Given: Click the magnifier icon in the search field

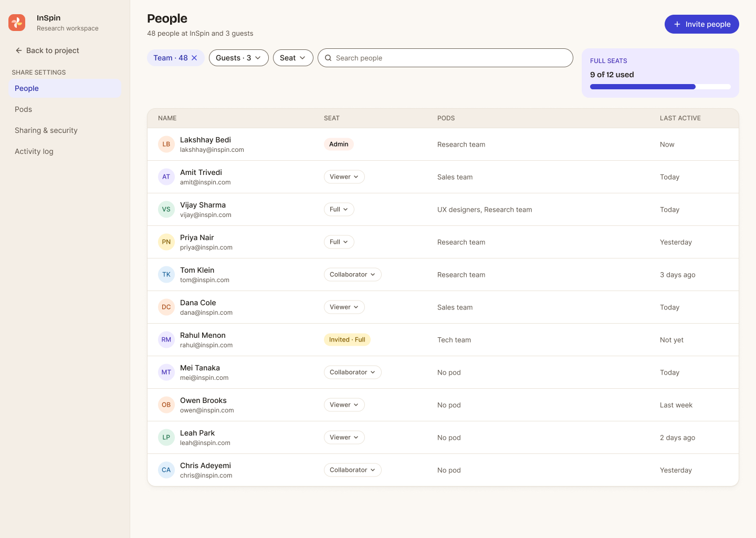Looking at the screenshot, I should (328, 58).
